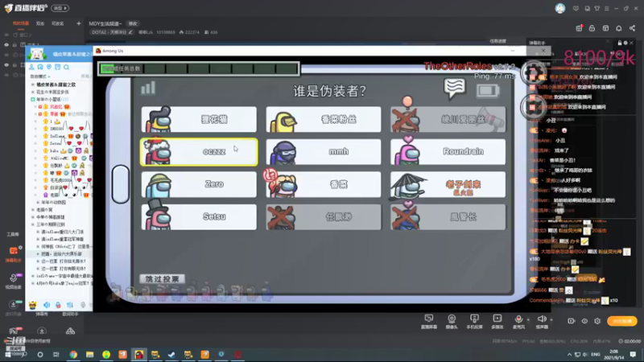The height and width of the screenshot is (362, 644).
Task: Switch to 我的场景 scene tab
Action: 21,23
